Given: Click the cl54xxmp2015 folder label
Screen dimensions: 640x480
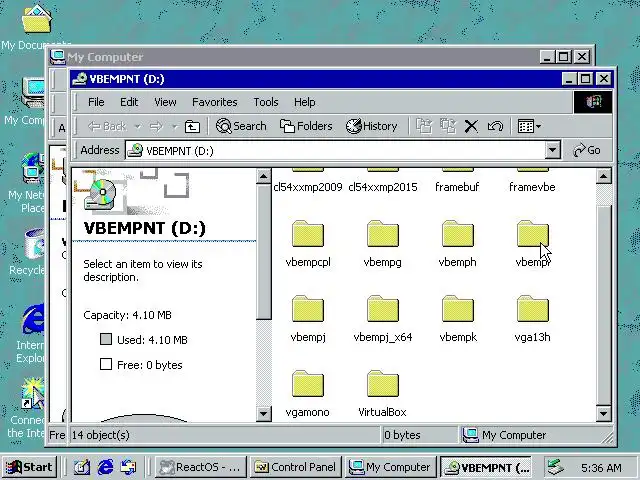Looking at the screenshot, I should pyautogui.click(x=383, y=187).
